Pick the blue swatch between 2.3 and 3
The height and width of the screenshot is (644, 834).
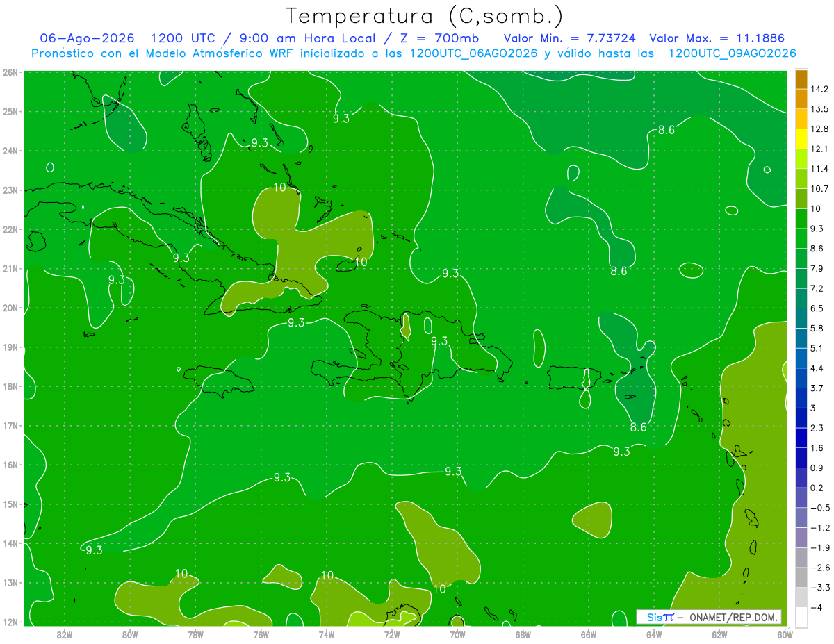click(x=801, y=418)
